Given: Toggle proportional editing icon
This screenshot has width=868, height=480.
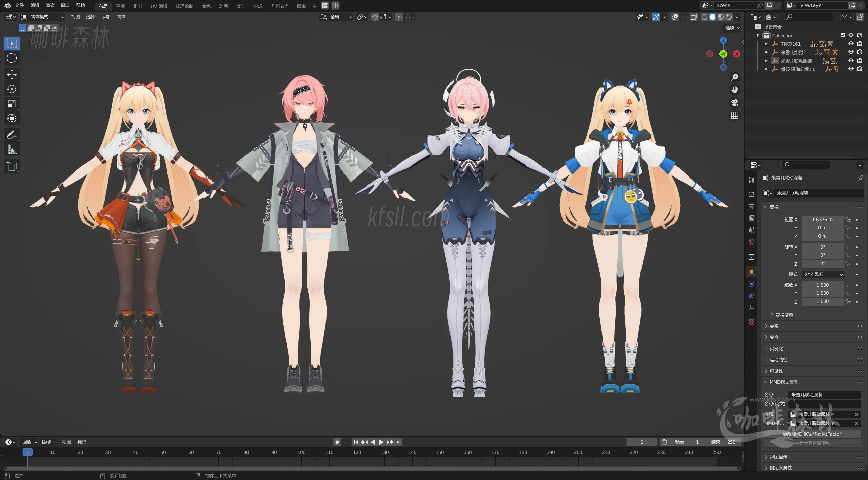Looking at the screenshot, I should 399,17.
